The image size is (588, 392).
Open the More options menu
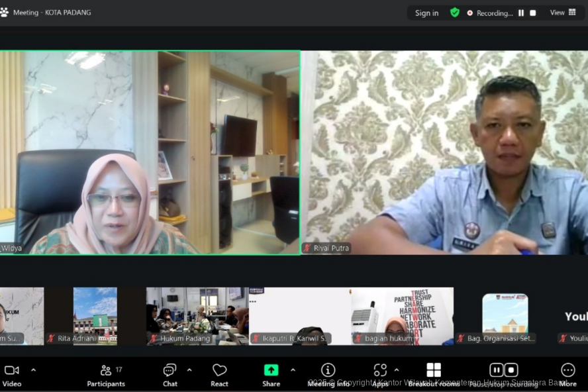567,374
